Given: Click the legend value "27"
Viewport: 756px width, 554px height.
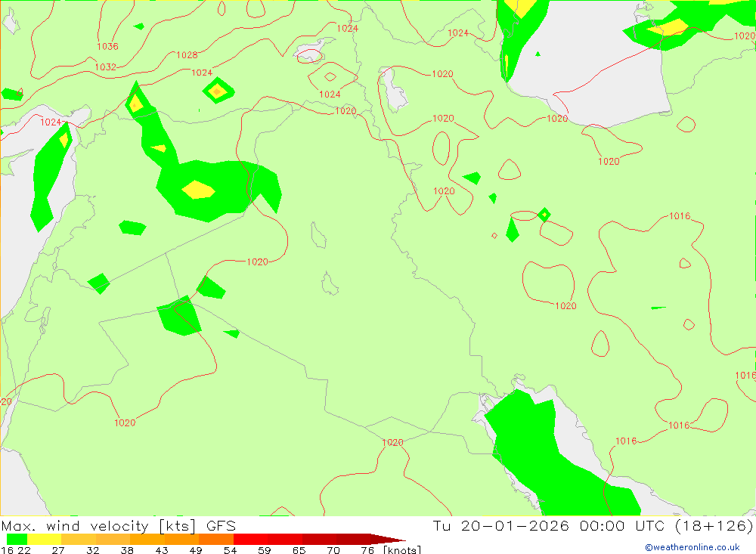Looking at the screenshot, I should click(58, 550).
